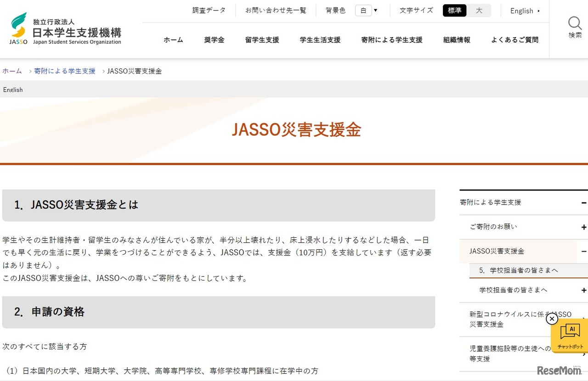Select the 奨学金 navigation item
588x381 pixels.
point(214,40)
